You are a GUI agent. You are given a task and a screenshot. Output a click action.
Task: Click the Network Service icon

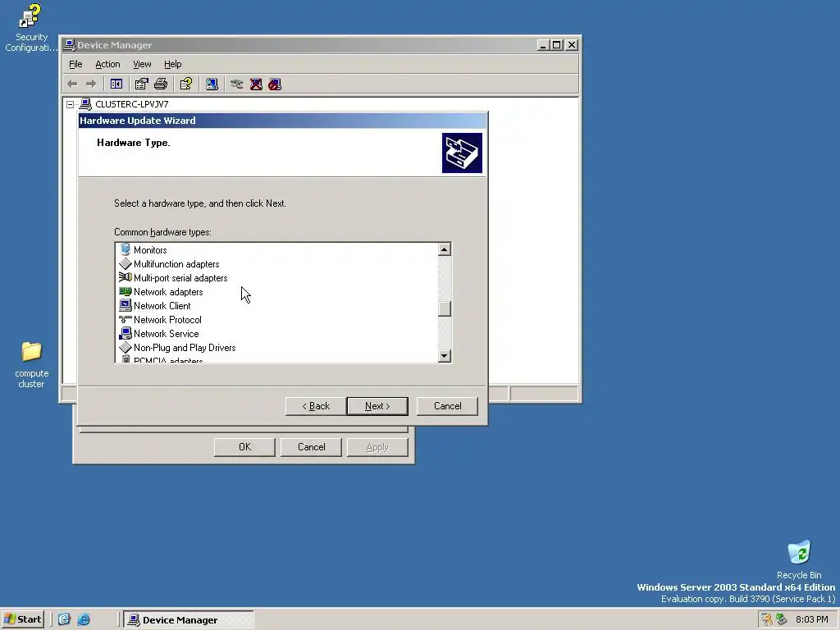[126, 333]
